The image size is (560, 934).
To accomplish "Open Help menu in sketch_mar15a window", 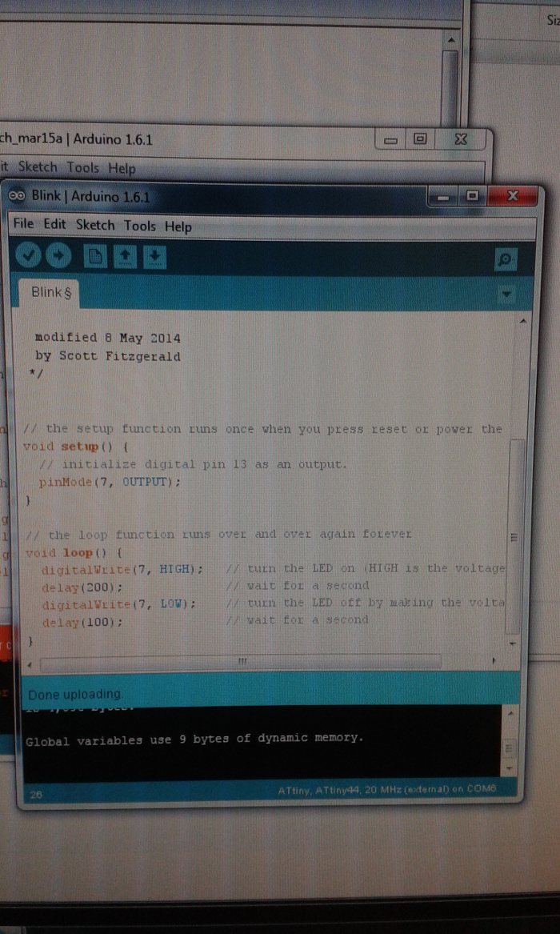I will 122,169.
